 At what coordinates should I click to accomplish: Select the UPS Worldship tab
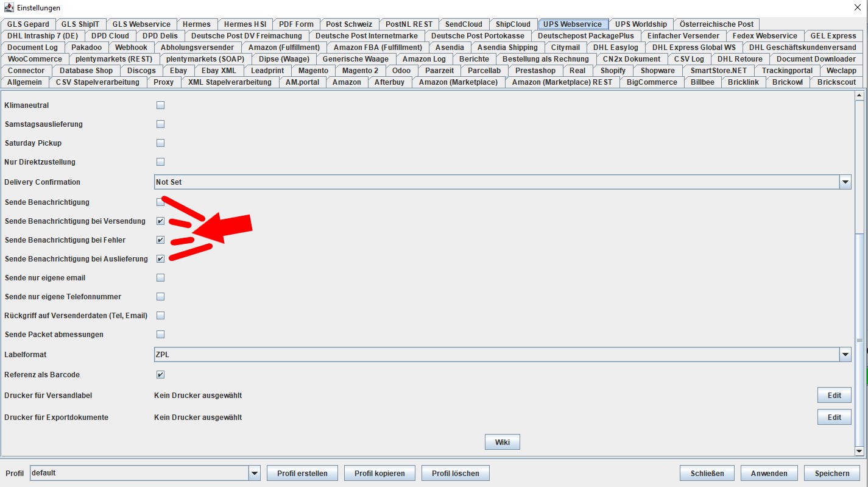641,24
